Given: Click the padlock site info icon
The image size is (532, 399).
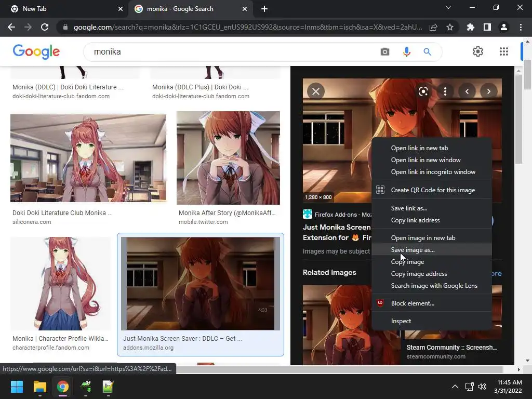Looking at the screenshot, I should (65, 27).
